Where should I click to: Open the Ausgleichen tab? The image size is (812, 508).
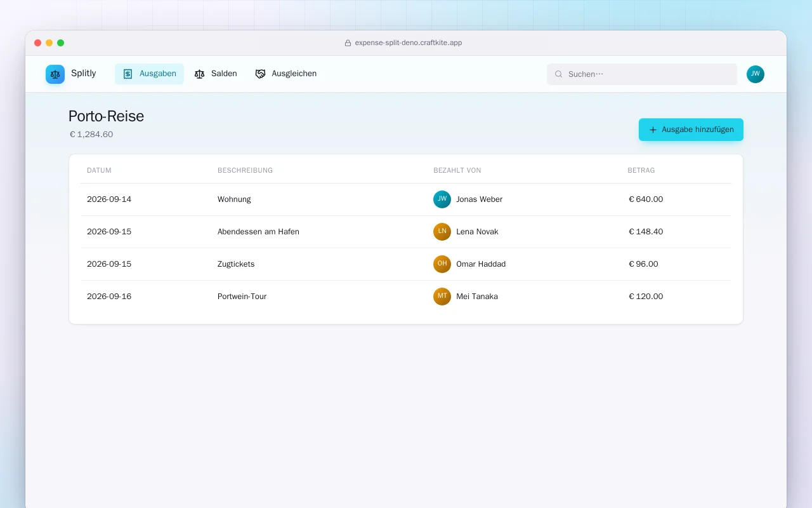pyautogui.click(x=286, y=74)
